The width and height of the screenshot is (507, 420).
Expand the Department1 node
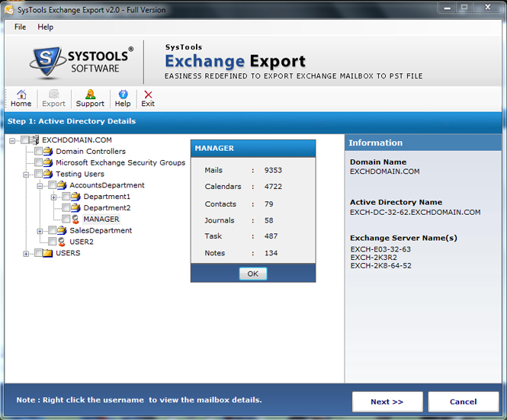tap(53, 197)
